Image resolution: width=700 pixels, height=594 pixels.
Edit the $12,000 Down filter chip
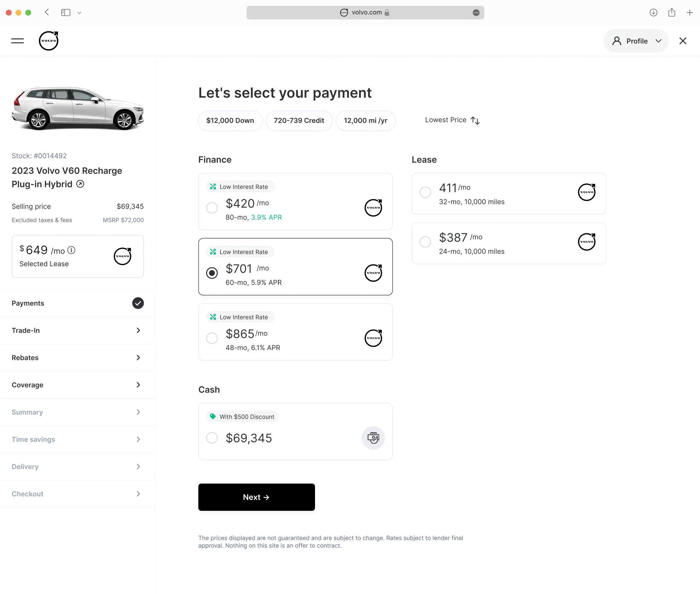point(230,121)
